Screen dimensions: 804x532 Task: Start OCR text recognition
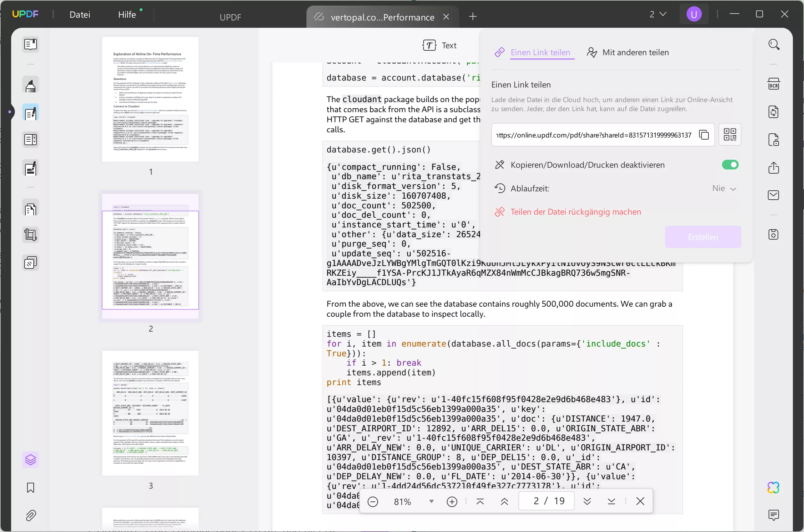(774, 84)
